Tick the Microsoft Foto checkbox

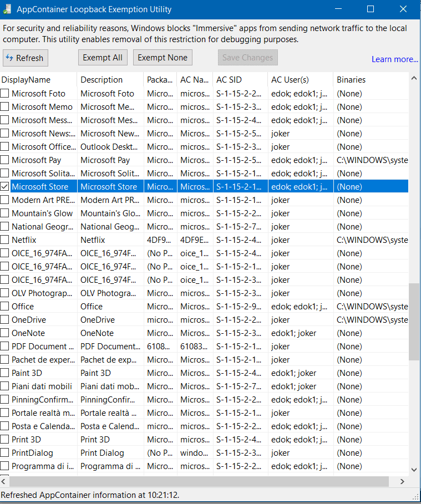[4, 94]
